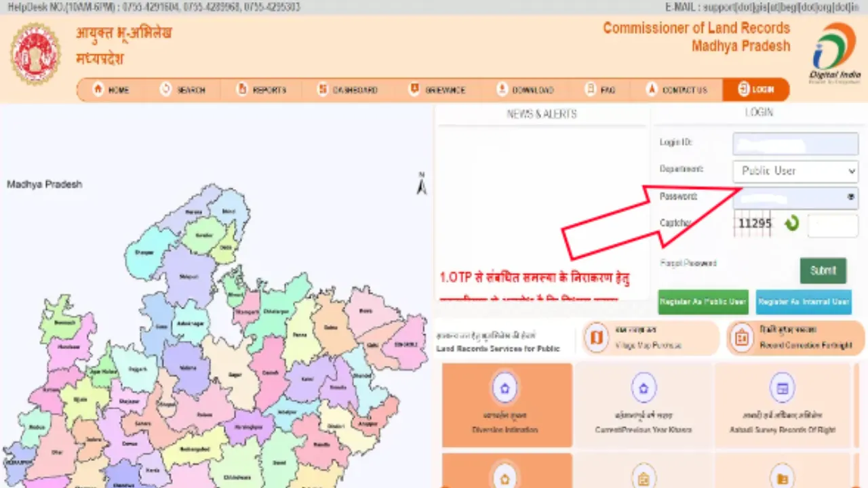
Task: Click the captcha text entry box
Action: click(833, 226)
